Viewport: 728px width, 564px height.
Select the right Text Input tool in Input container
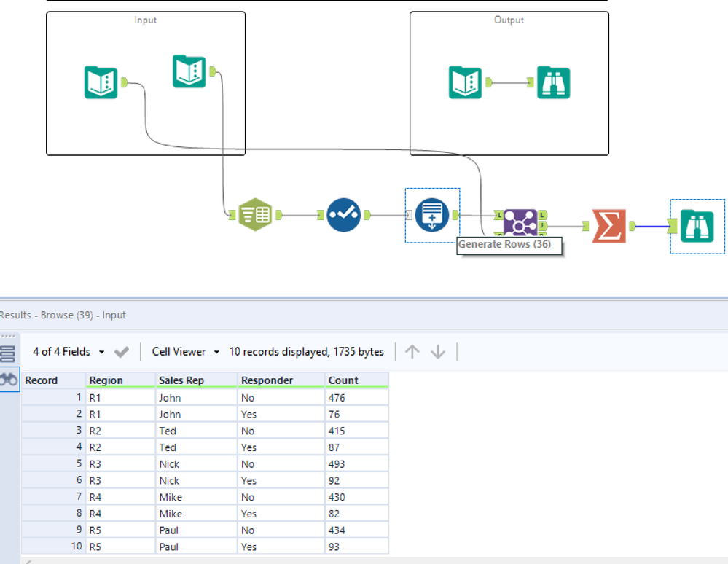tap(189, 71)
